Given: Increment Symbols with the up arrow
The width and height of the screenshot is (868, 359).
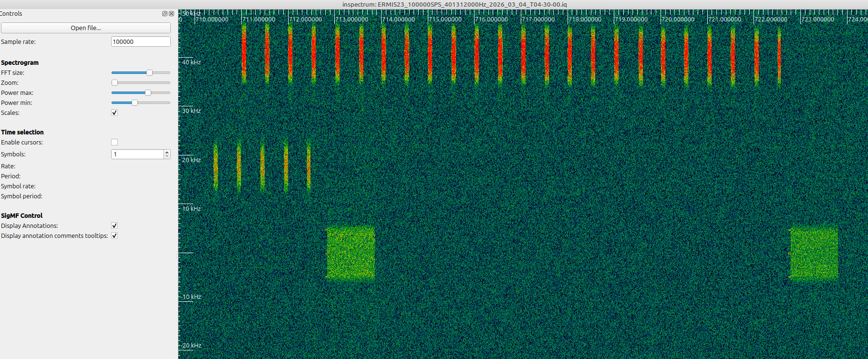Looking at the screenshot, I should click(167, 152).
